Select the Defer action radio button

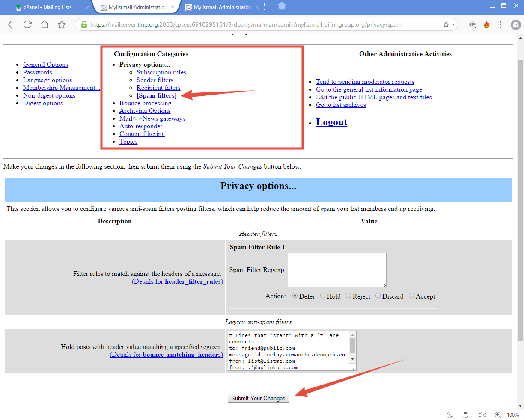pyautogui.click(x=295, y=296)
